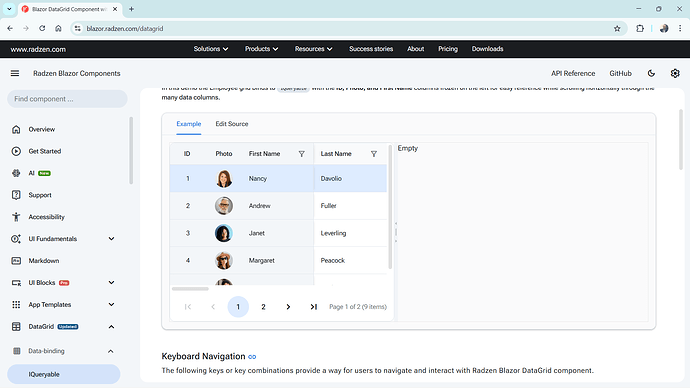Click the Leverling last name cell
This screenshot has height=388, width=690.
click(350, 233)
